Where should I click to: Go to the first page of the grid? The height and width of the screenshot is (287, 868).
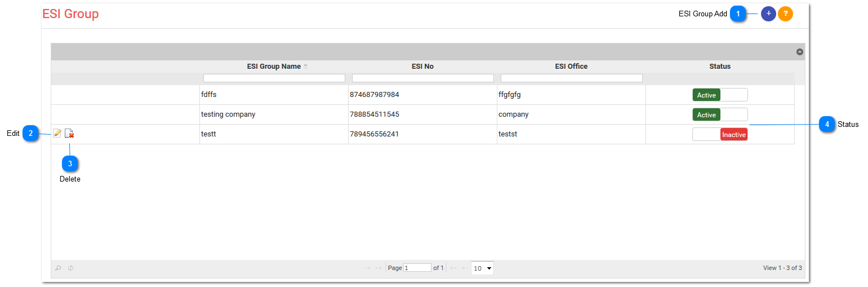(x=368, y=268)
